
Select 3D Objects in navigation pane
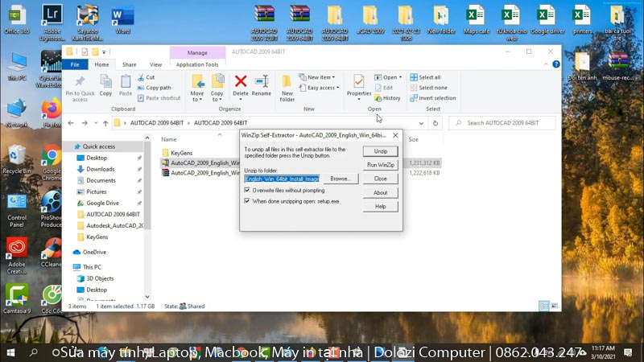click(x=100, y=278)
